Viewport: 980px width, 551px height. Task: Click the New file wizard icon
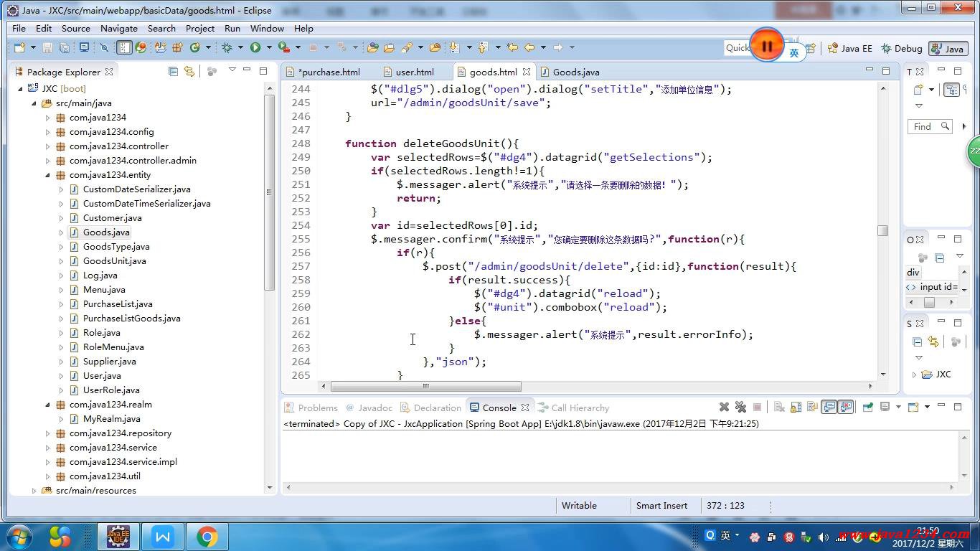point(19,47)
